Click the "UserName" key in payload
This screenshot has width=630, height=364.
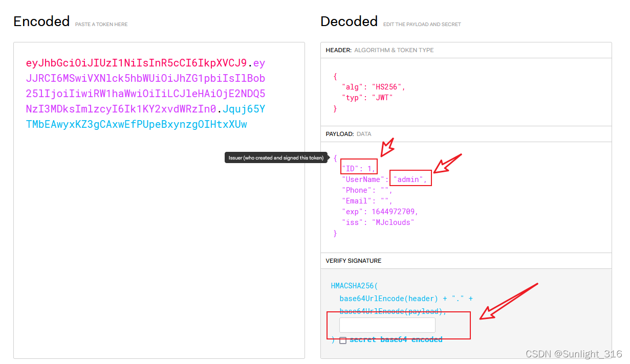pos(363,179)
